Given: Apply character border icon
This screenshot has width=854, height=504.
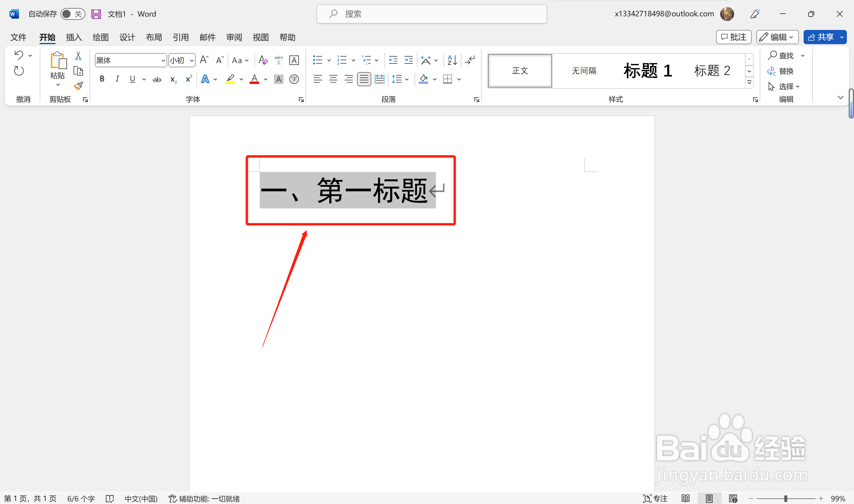Looking at the screenshot, I should (x=294, y=60).
